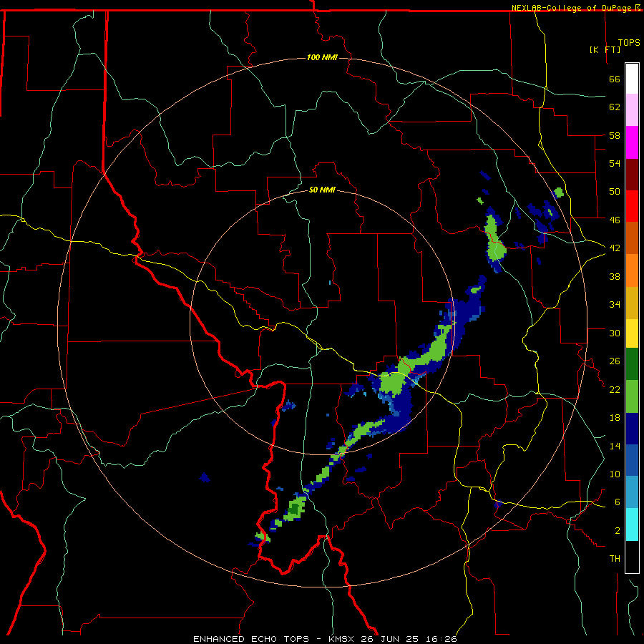
Task: Click the legend value '46'
Action: click(x=615, y=220)
